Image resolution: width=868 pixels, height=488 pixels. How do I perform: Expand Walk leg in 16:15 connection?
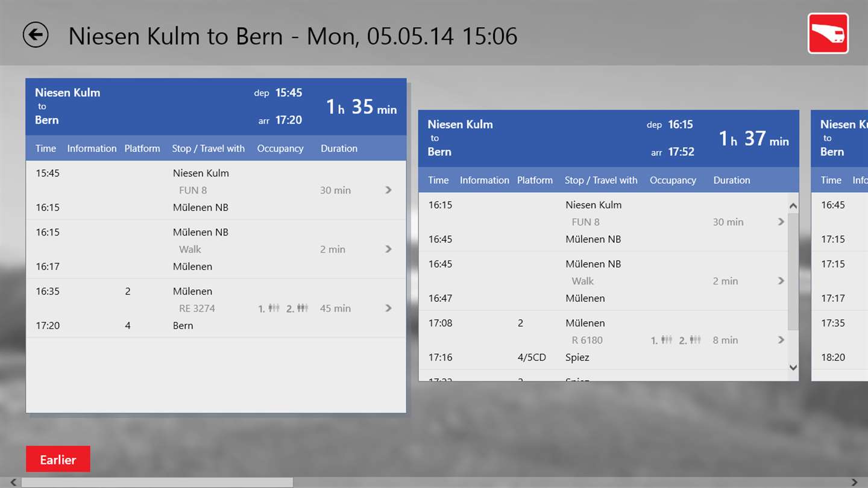(781, 281)
